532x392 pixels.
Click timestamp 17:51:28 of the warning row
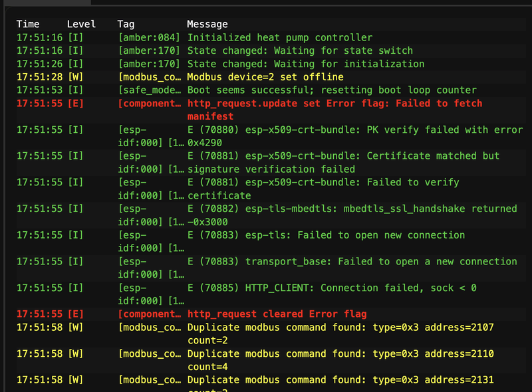(40, 77)
